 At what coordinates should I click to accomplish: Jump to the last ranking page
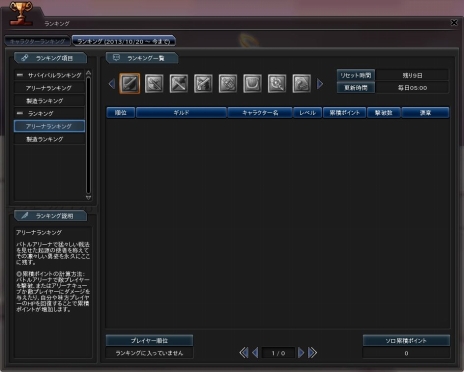coord(312,352)
